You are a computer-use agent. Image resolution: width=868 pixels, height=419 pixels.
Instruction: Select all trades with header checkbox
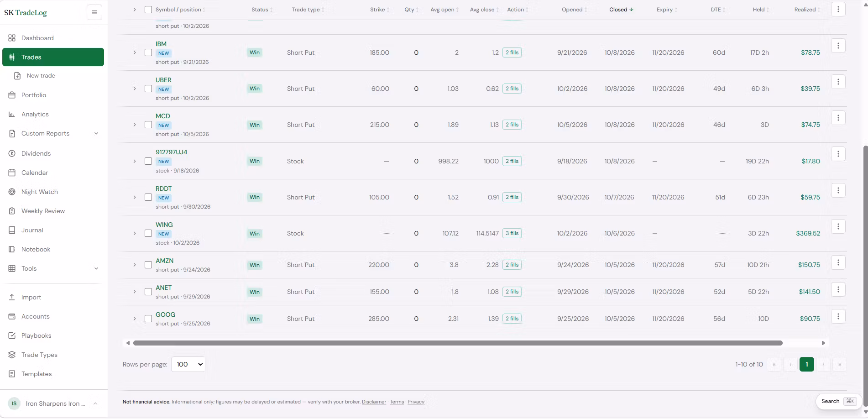tap(148, 10)
